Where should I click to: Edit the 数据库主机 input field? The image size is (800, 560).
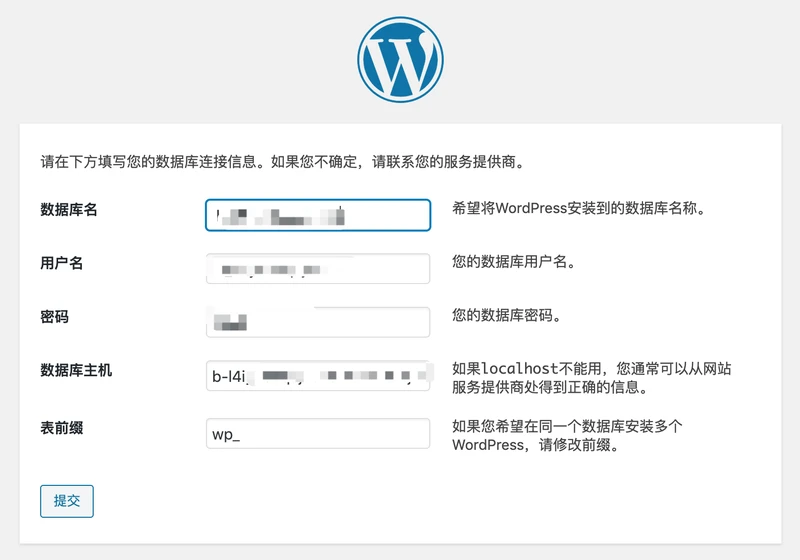(318, 376)
